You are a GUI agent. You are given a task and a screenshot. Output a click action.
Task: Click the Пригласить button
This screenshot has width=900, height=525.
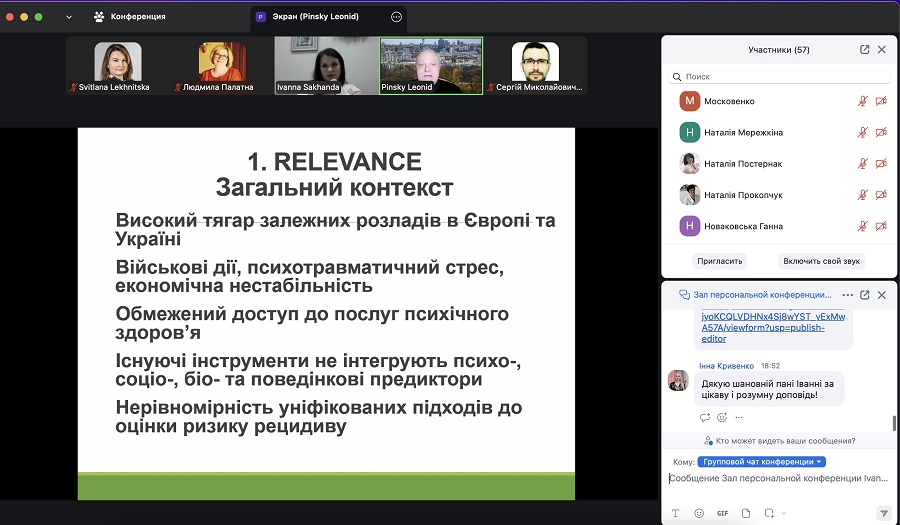click(720, 260)
